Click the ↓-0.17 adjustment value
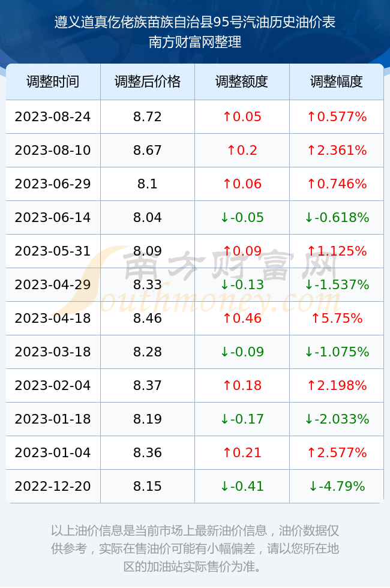The height and width of the screenshot is (588, 390). point(242,419)
